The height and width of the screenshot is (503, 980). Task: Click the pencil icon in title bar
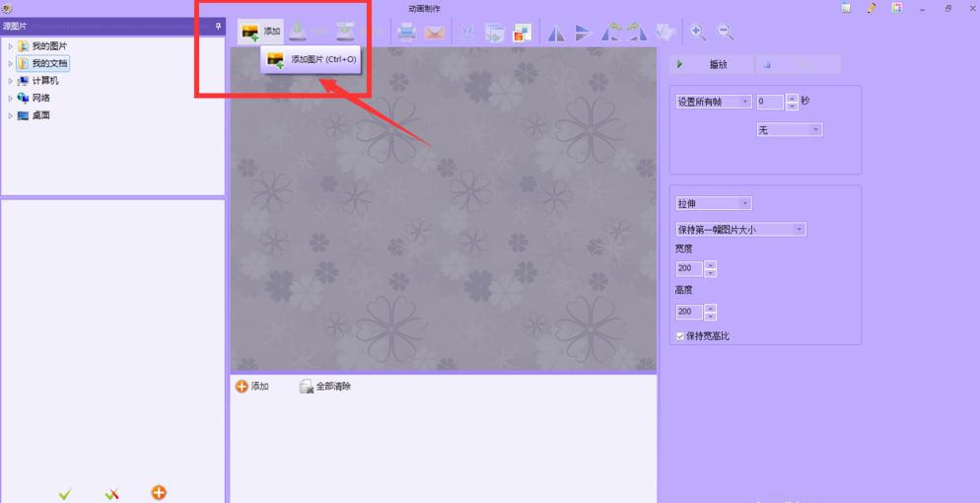[x=872, y=8]
